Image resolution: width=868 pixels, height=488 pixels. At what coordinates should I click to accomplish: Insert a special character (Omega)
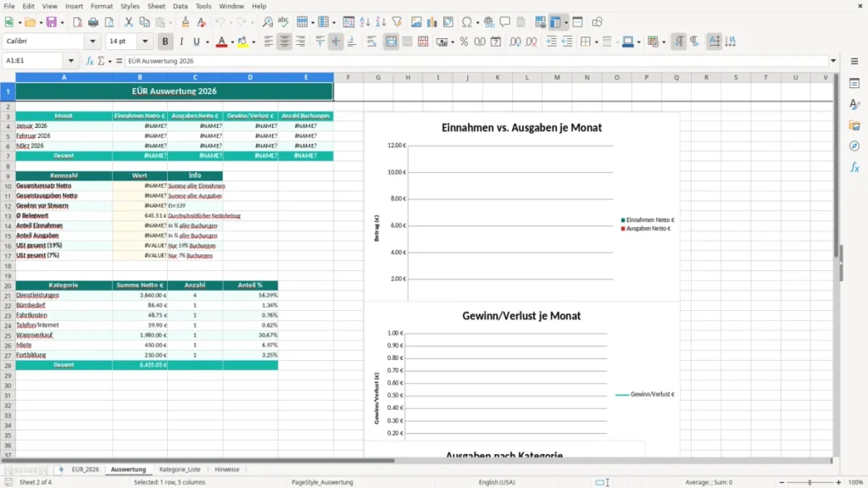467,22
